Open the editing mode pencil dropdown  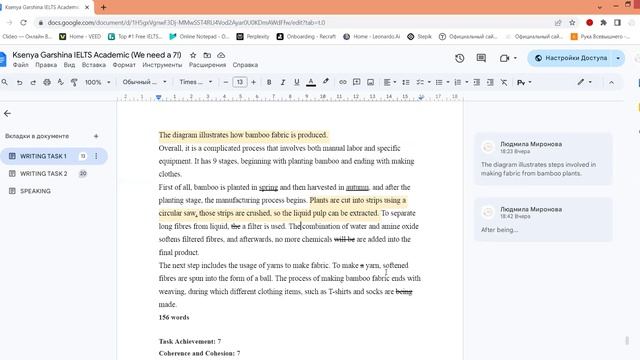(584, 82)
